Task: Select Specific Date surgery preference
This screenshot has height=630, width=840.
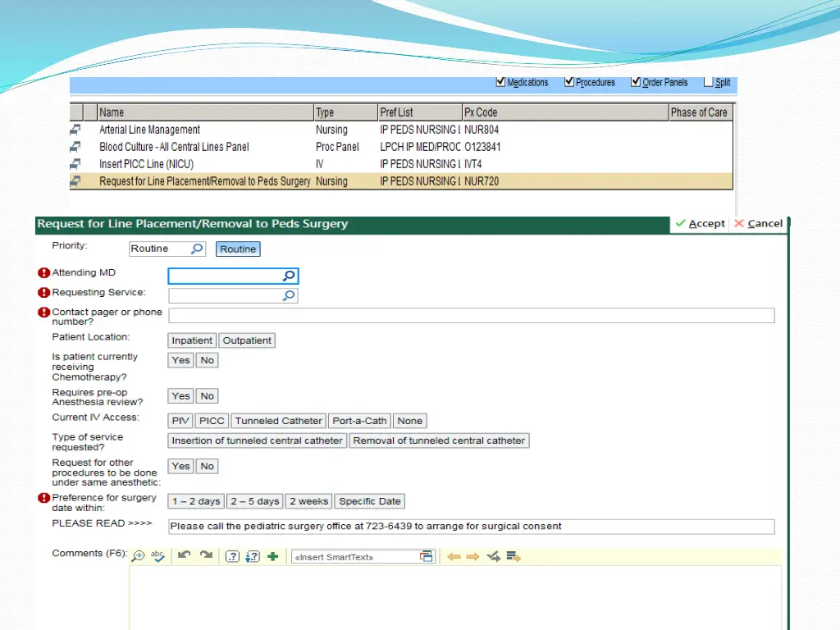Action: tap(370, 501)
